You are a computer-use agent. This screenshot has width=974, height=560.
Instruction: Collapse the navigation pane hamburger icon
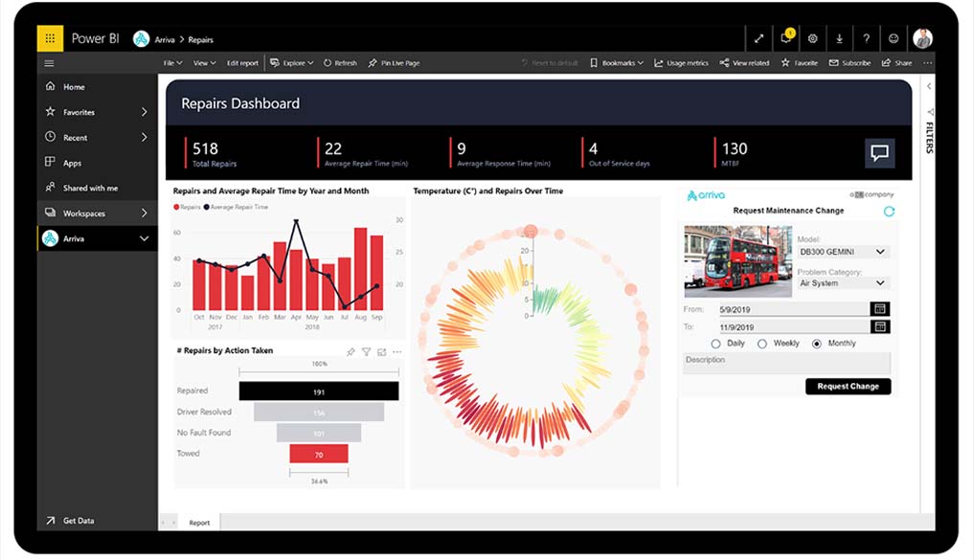point(49,63)
